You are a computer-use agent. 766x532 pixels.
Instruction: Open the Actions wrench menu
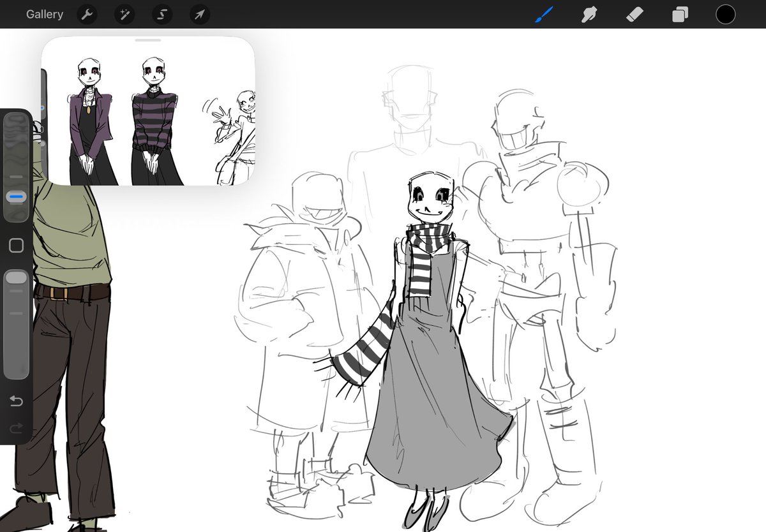tap(87, 14)
